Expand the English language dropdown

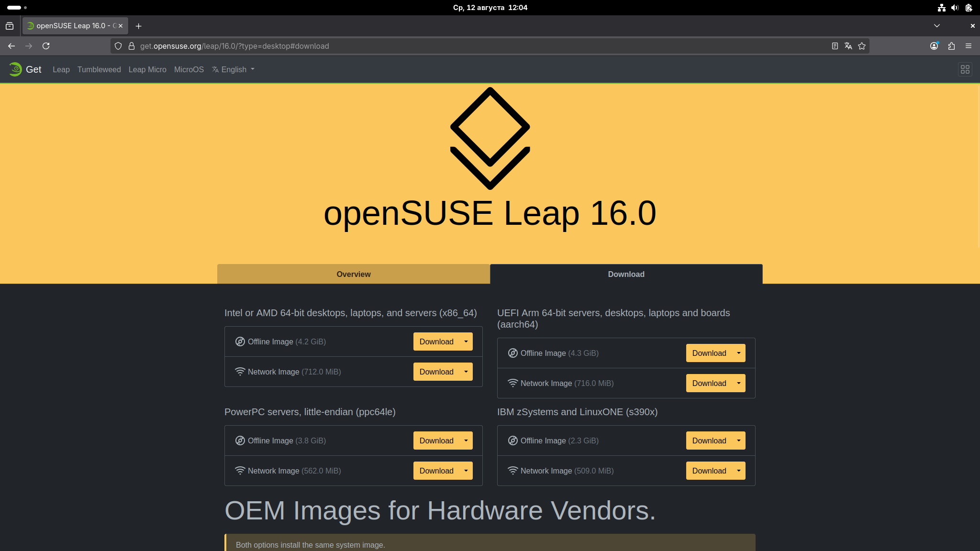[x=234, y=69]
